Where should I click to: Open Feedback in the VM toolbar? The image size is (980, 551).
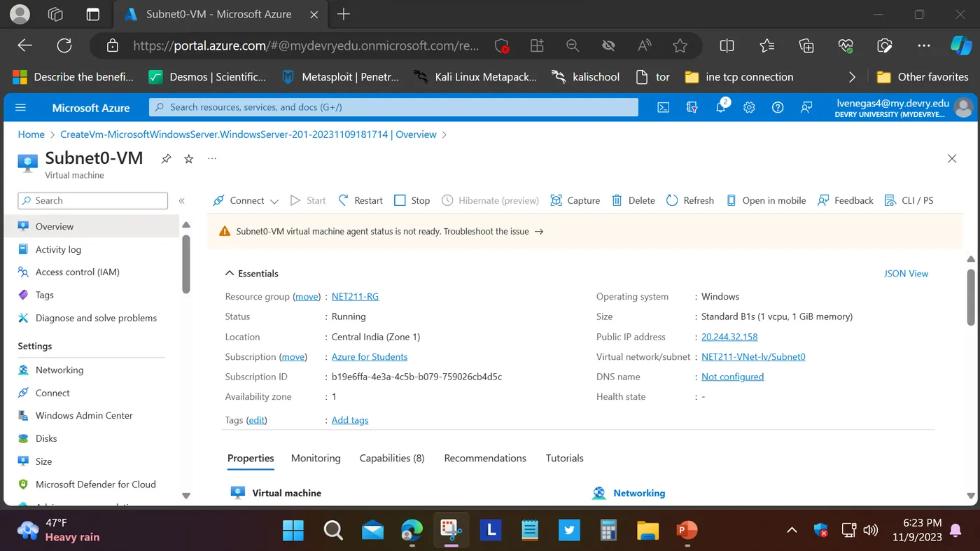coord(846,200)
